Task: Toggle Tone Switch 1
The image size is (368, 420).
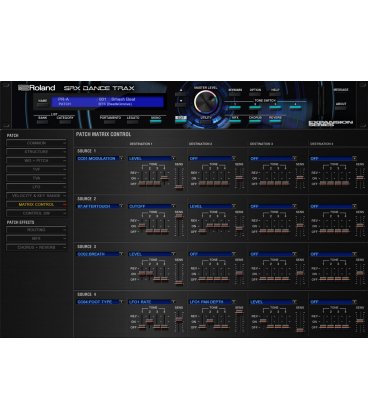Action: pos(235,107)
